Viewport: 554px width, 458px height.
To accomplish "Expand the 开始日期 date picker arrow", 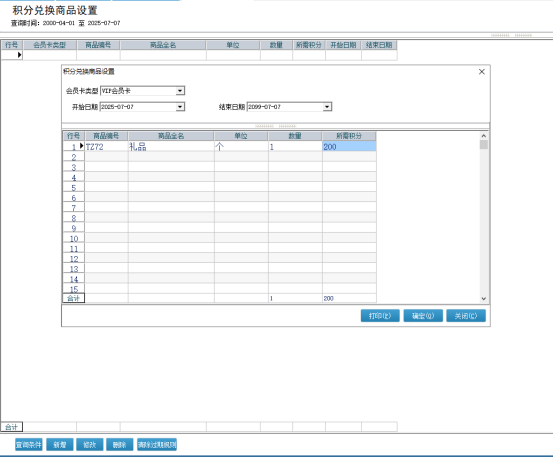I will click(180, 107).
